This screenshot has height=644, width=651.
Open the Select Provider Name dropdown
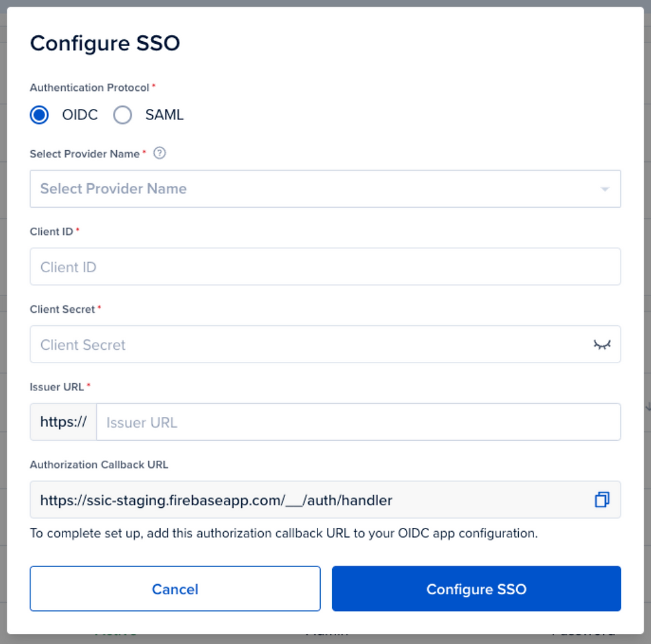coord(325,189)
